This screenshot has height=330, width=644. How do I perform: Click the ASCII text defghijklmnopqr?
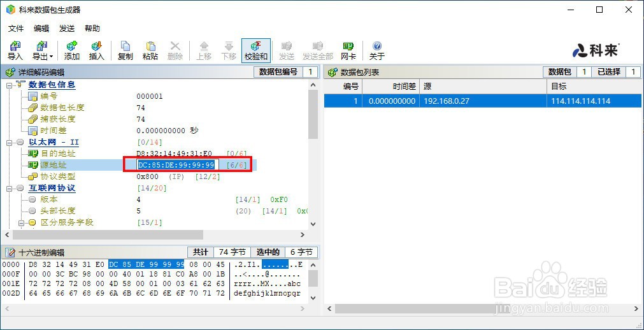tap(268, 294)
